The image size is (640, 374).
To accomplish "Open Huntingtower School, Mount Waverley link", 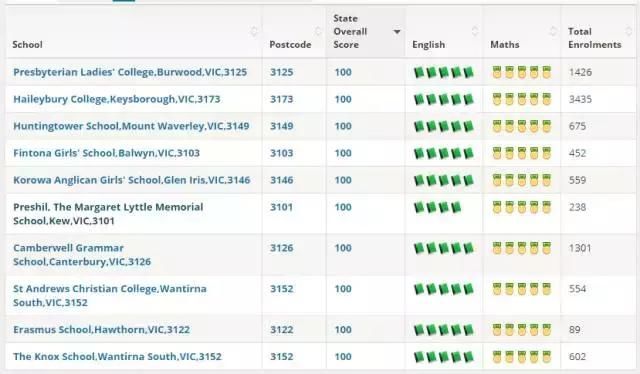I will coord(131,126).
